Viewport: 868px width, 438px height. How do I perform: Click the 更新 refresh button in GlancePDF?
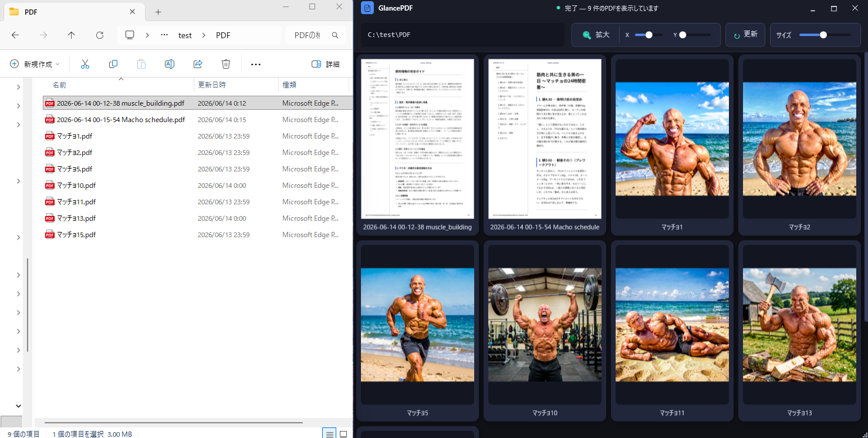point(745,35)
